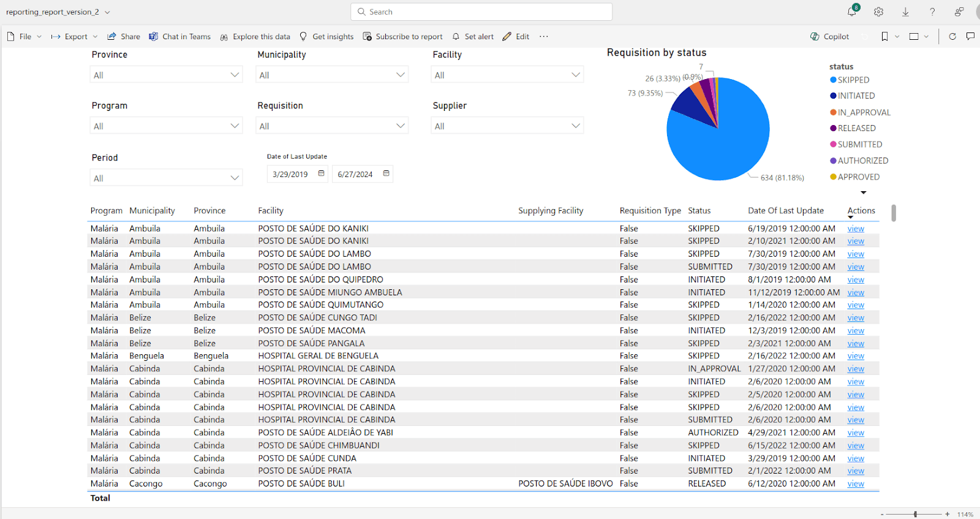Click the Edit pencil button
Screen dimensions: 980x519
[516, 37]
